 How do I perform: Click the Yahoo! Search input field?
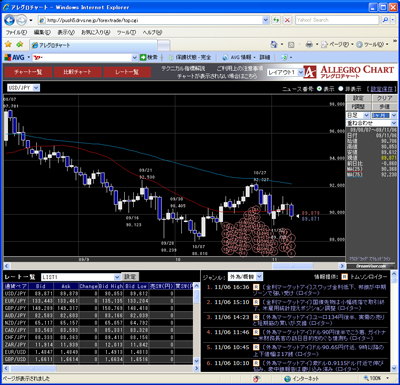point(337,20)
